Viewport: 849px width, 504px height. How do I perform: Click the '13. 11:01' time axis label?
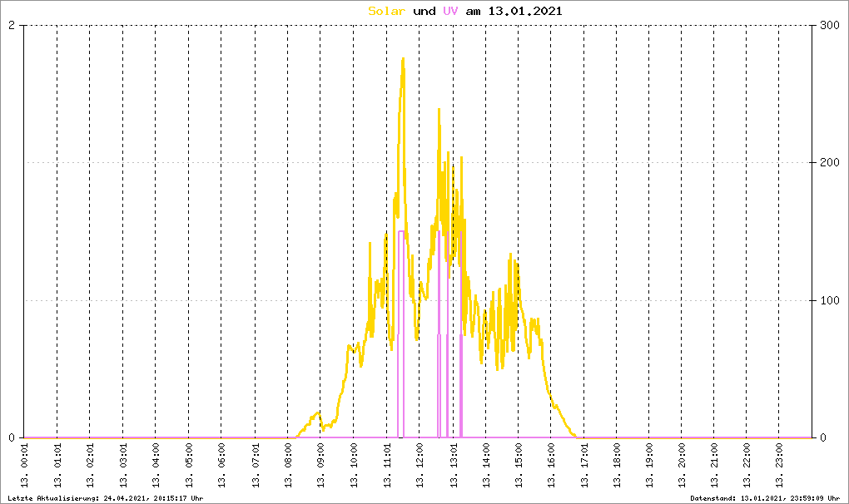point(386,466)
